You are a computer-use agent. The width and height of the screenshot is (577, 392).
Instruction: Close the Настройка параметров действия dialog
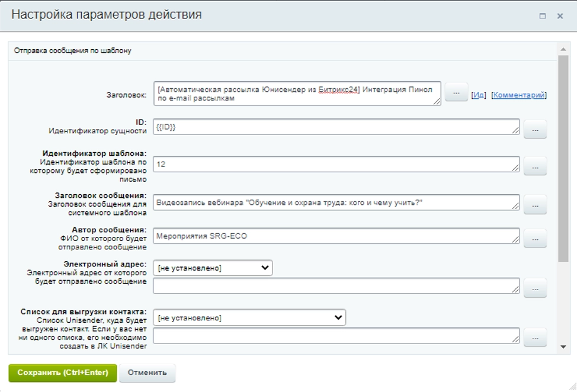coord(560,16)
